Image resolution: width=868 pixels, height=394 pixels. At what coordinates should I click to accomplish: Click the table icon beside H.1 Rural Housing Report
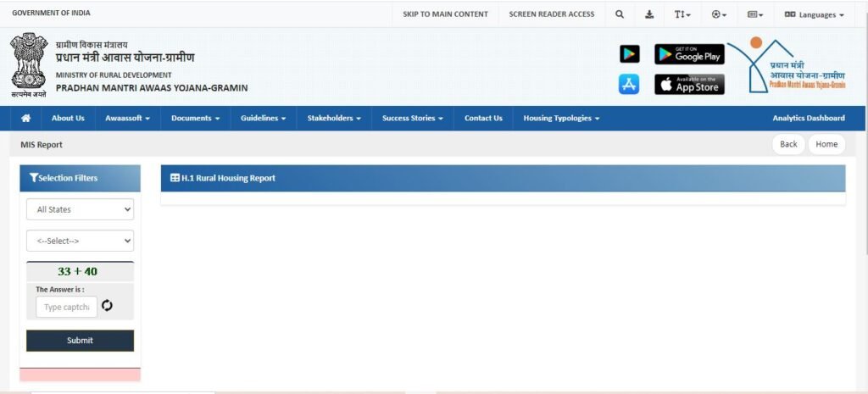175,178
